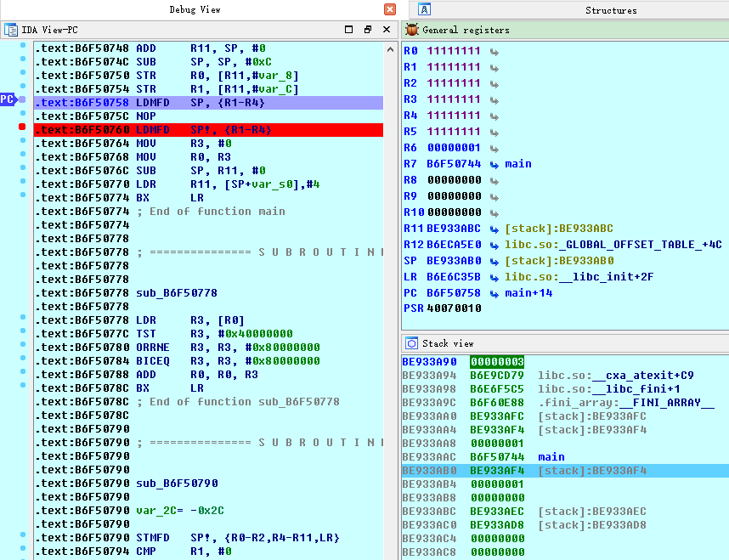729x560 pixels.
Task: Follow the jump arrow next to R3
Action: coord(494,100)
